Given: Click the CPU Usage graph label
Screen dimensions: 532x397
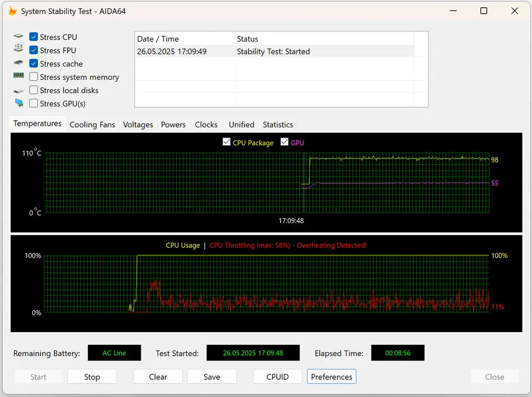Looking at the screenshot, I should pyautogui.click(x=182, y=245).
